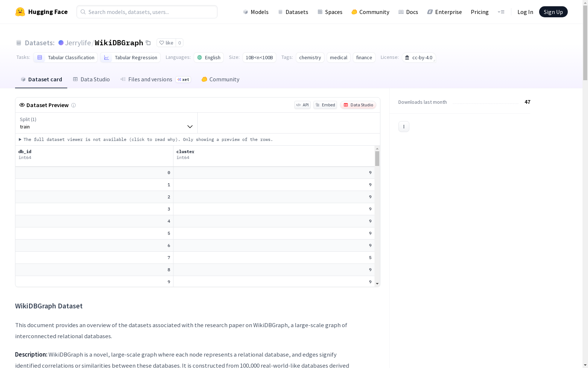
Task: Click the Embed button
Action: tap(325, 105)
